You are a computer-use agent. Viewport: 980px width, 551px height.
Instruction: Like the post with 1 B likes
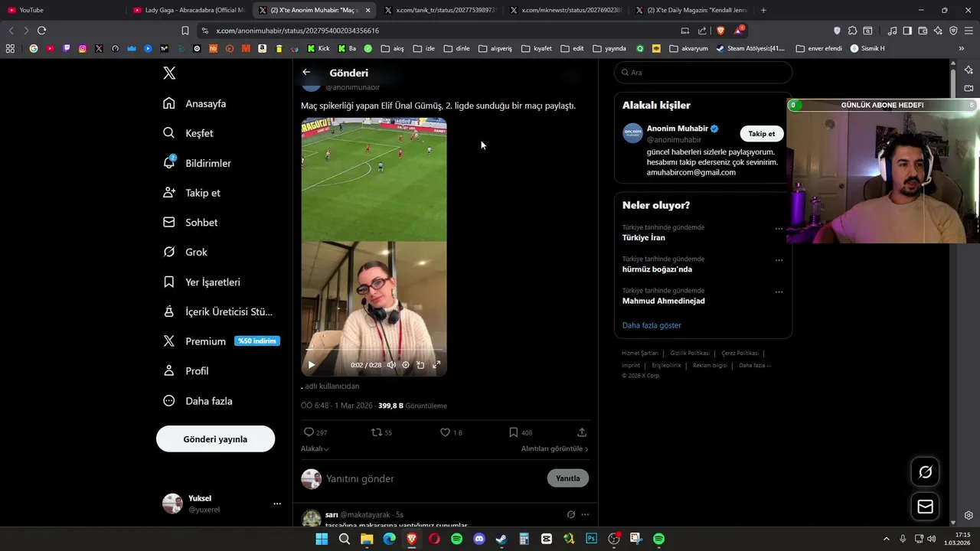(445, 432)
